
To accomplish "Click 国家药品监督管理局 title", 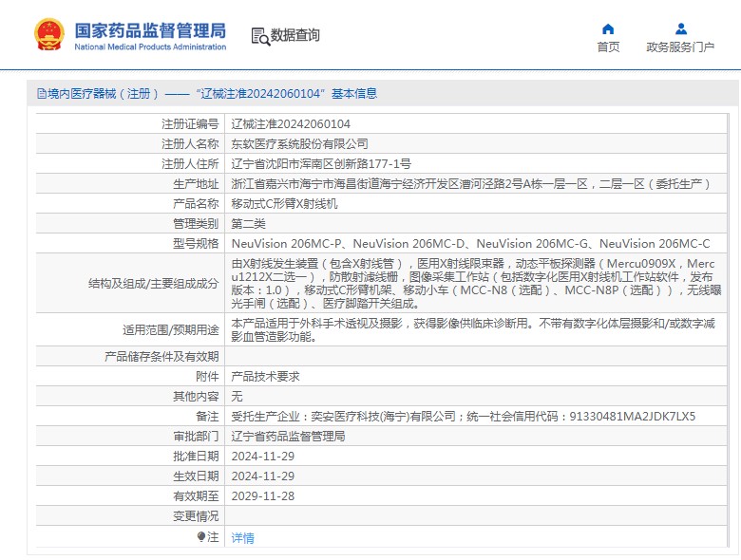I will click(x=150, y=30).
